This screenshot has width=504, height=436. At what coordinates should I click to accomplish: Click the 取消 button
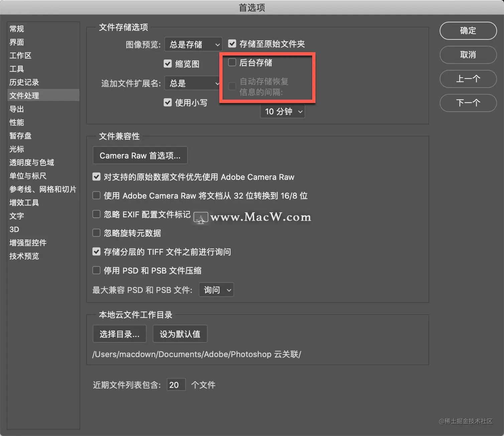[468, 55]
